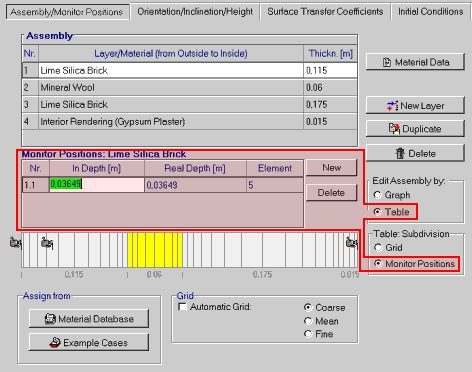Click the In Depth input field 0.03649
The image size is (472, 372).
(97, 185)
